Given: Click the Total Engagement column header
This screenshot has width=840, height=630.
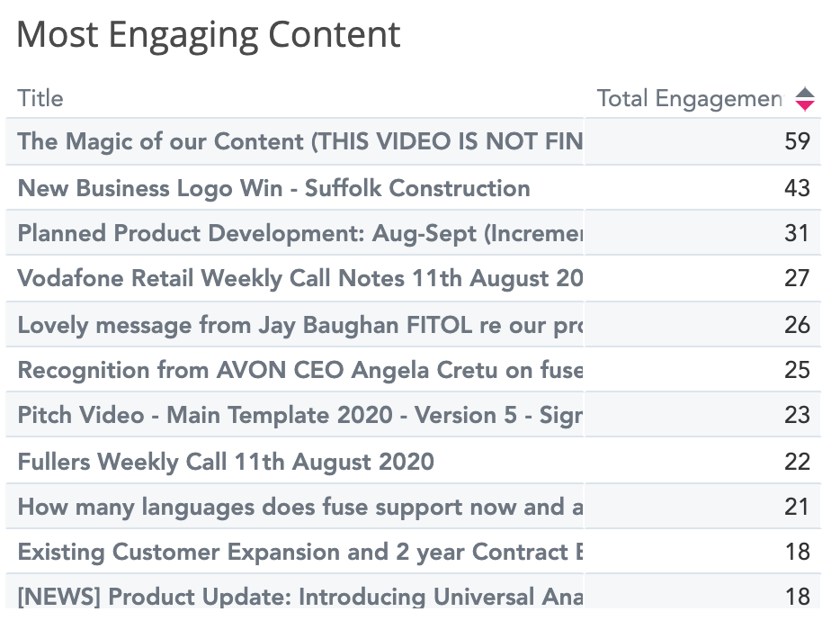Looking at the screenshot, I should [x=689, y=99].
